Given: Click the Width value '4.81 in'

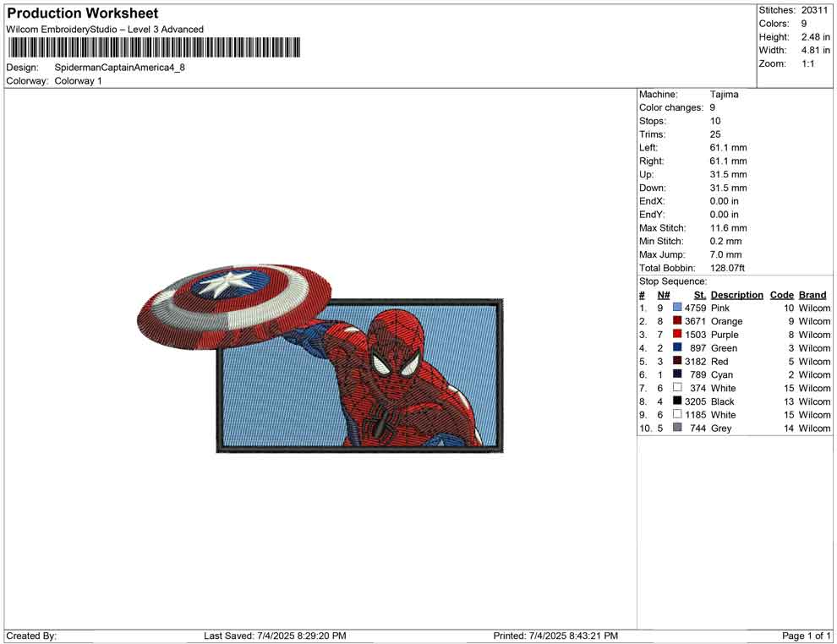Looking at the screenshot, I should pyautogui.click(x=815, y=50).
